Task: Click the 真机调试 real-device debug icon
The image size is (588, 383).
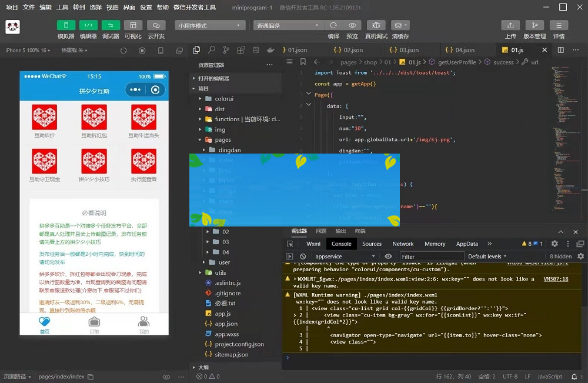Action: [376, 25]
